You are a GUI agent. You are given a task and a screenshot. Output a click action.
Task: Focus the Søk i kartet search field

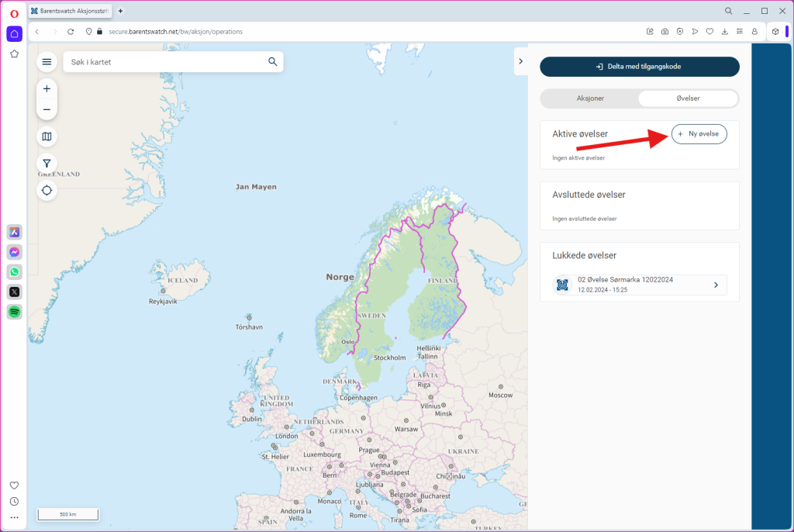tap(163, 62)
